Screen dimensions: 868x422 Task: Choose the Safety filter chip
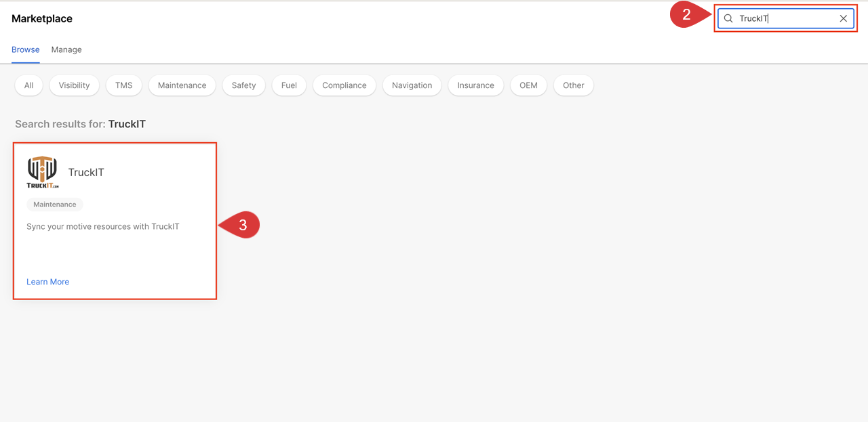[x=243, y=85]
